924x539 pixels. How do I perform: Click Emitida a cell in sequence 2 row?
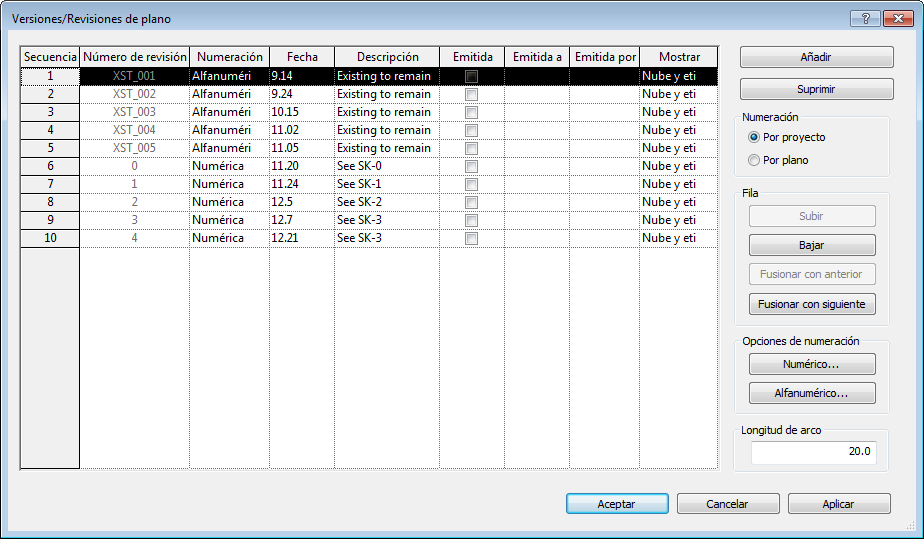(537, 94)
